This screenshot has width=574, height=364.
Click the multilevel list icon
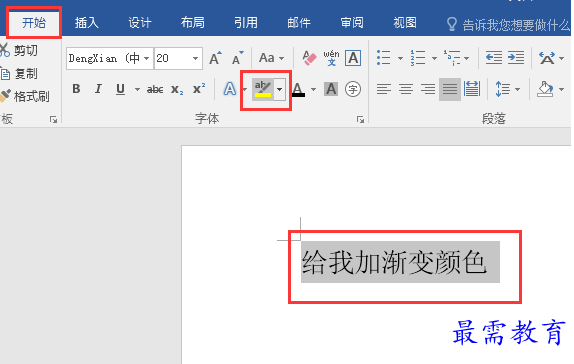(452, 58)
